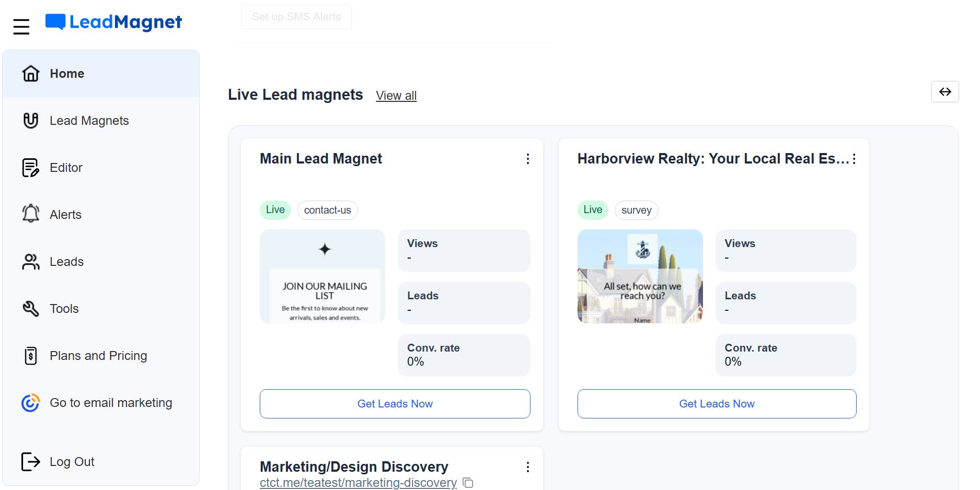The width and height of the screenshot is (980, 490).
Task: Open email marketing via the circular logo icon
Action: [31, 402]
